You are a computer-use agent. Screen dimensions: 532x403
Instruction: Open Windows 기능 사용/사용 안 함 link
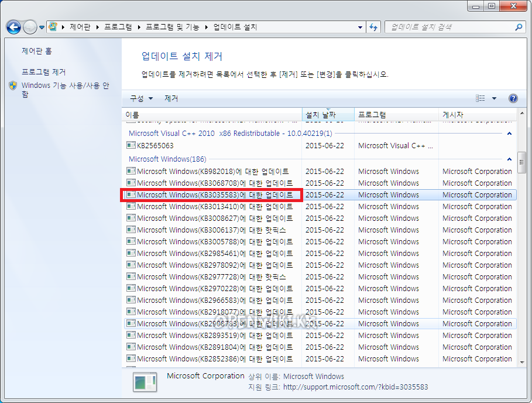[x=65, y=90]
